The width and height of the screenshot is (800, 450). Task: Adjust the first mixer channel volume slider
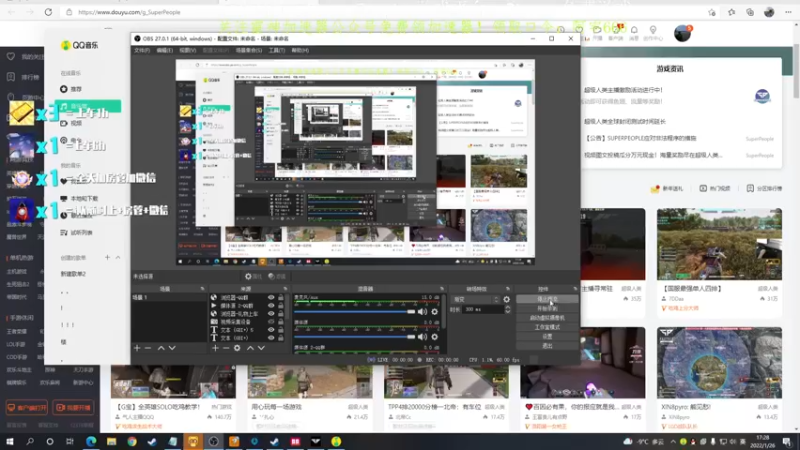tap(355, 312)
